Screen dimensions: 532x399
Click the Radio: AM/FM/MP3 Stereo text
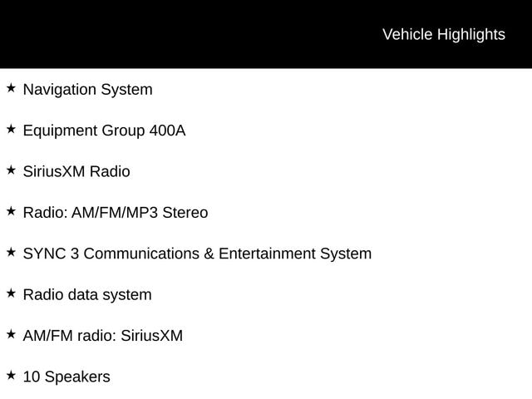tap(116, 212)
